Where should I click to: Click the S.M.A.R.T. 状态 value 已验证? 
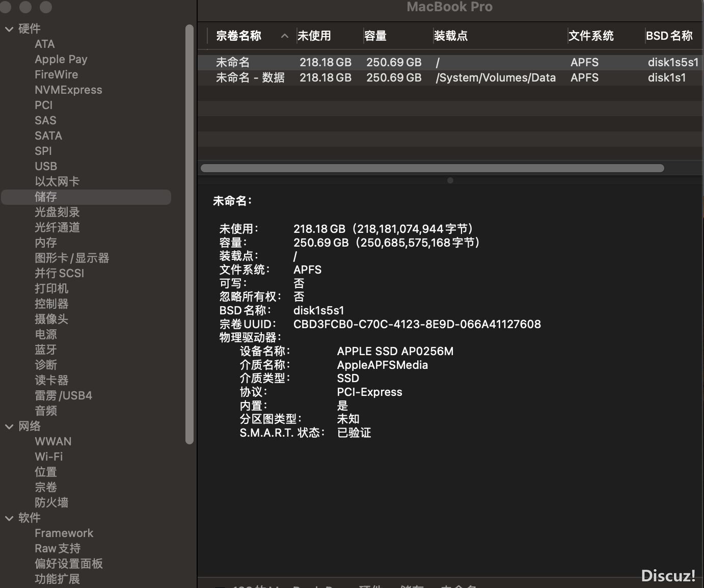click(354, 433)
